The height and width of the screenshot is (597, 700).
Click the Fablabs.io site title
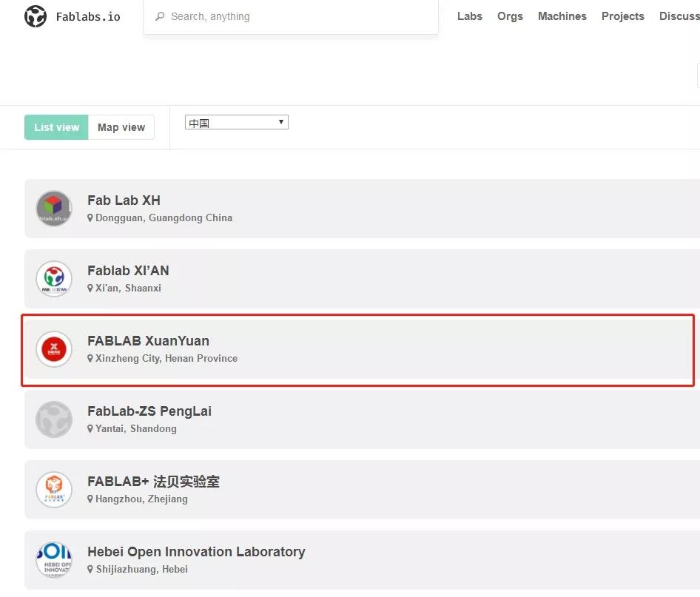click(x=88, y=17)
